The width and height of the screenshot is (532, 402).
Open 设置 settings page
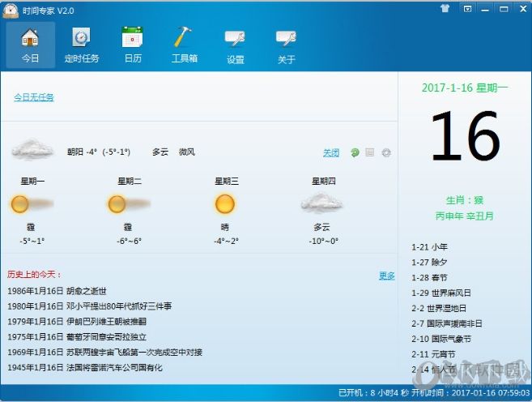point(235,45)
